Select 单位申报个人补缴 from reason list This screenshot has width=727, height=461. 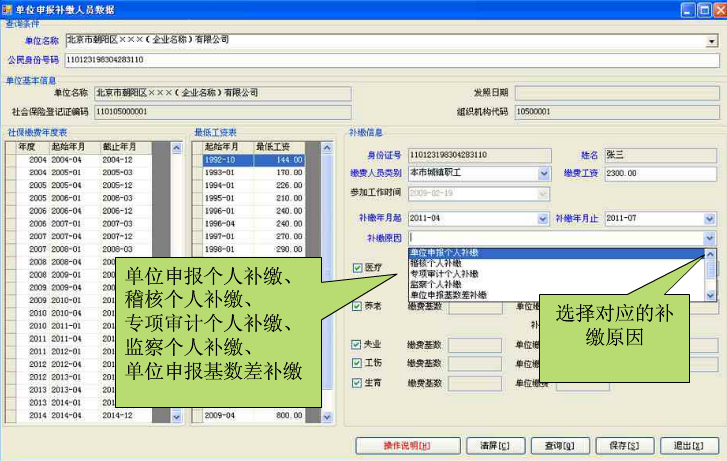(x=556, y=253)
